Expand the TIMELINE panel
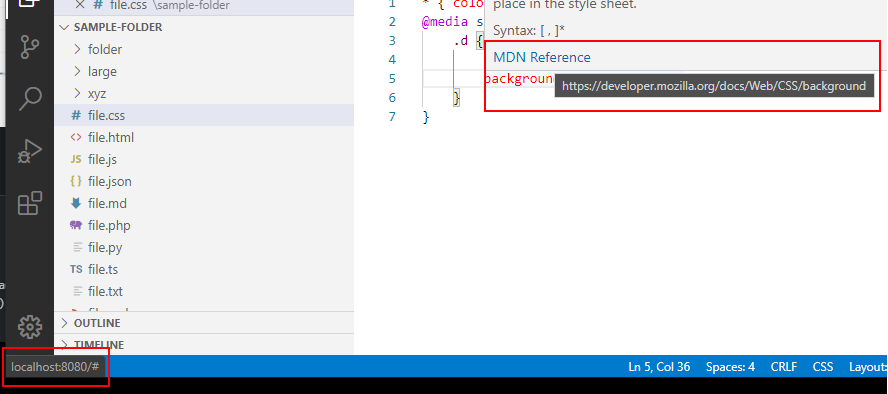Image resolution: width=888 pixels, height=394 pixels. click(204, 344)
